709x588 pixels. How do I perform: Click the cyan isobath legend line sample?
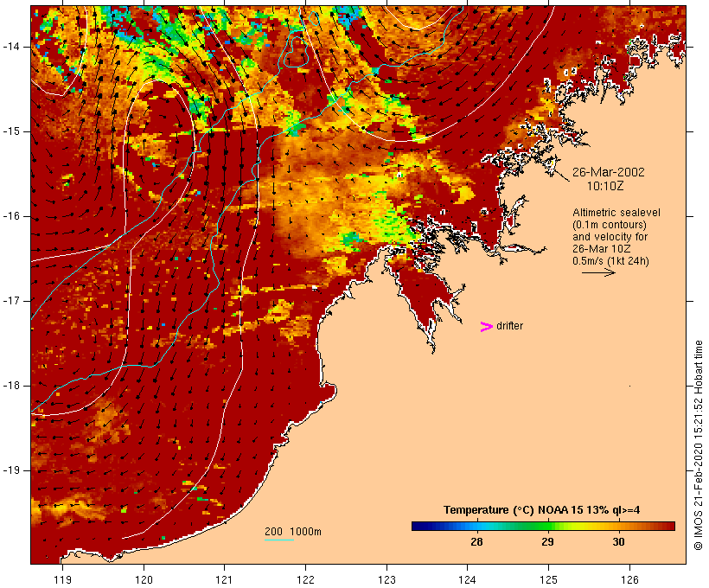pos(279,540)
